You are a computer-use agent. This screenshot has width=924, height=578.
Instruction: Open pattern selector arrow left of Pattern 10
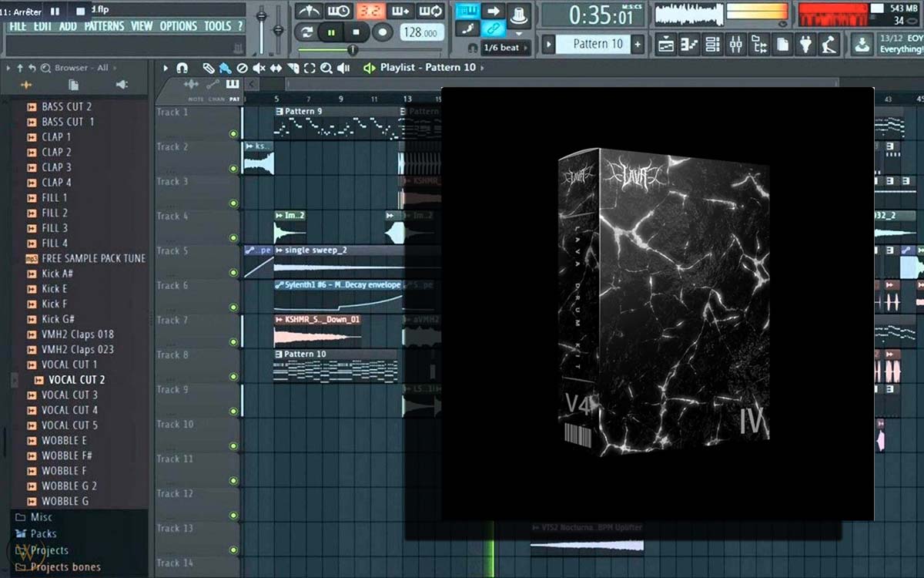(548, 45)
